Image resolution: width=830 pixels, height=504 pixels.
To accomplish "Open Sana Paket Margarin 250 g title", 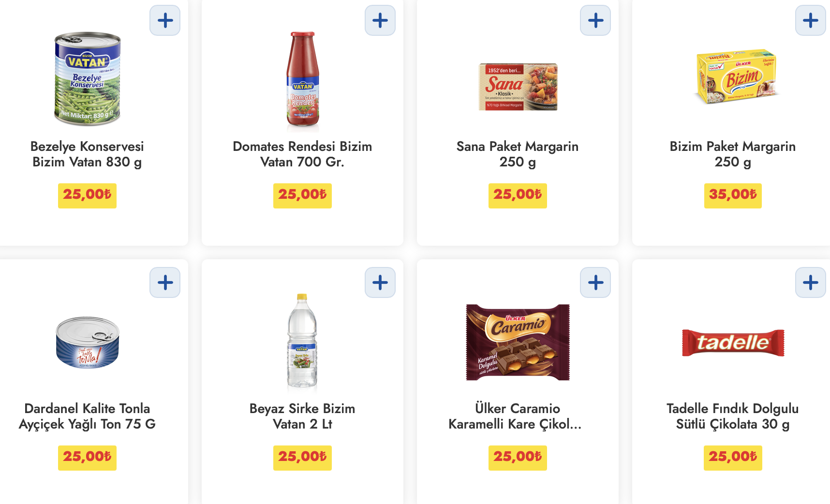I will point(518,154).
